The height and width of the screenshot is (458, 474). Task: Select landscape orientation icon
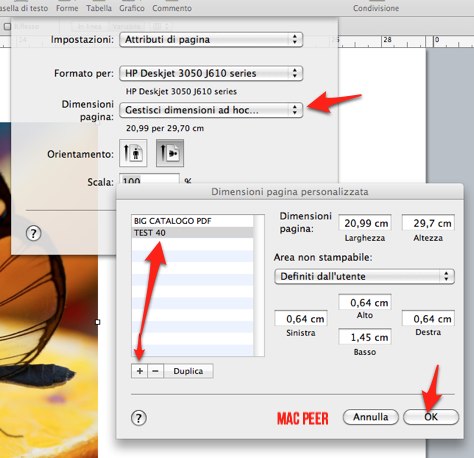tap(170, 153)
